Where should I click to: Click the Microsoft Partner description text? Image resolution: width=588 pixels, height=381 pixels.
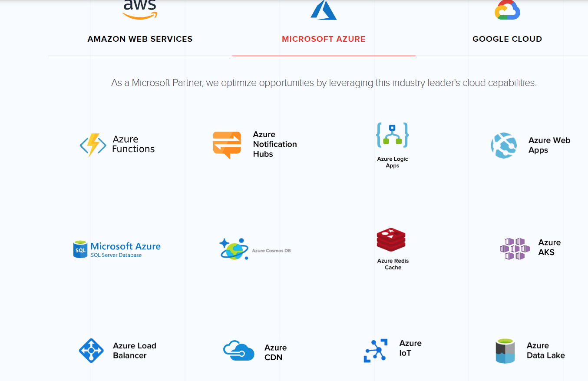[324, 83]
